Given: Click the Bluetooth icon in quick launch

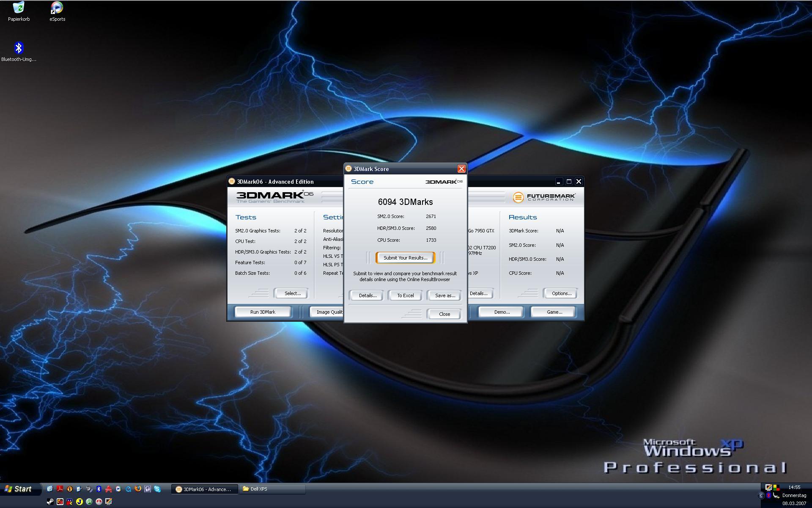Looking at the screenshot, I should tap(99, 489).
